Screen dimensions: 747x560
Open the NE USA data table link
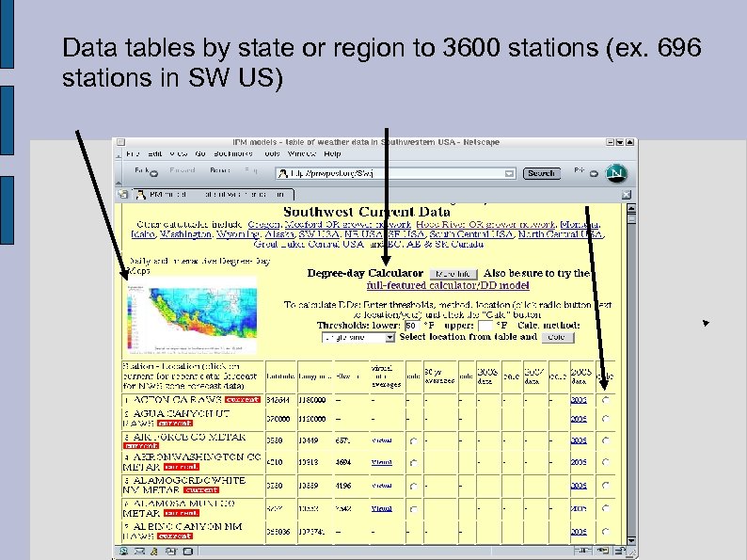click(x=363, y=234)
